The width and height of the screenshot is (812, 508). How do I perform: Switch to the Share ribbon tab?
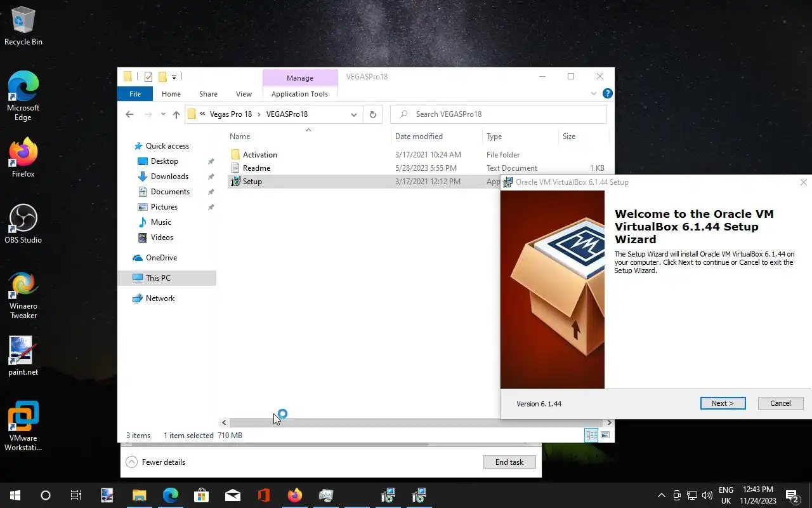208,94
